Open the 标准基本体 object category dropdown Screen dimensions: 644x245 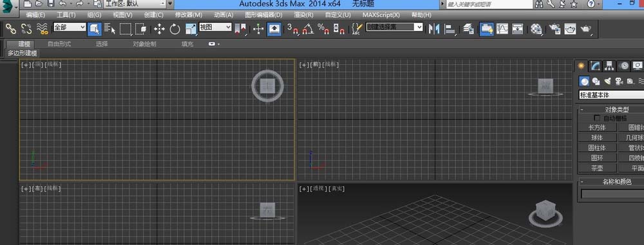[x=611, y=95]
